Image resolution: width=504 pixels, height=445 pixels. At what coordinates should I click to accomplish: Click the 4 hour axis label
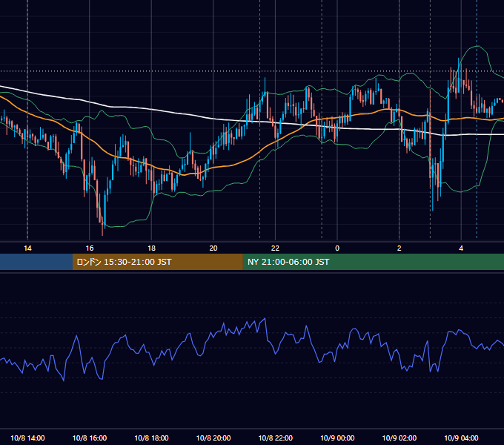tap(461, 248)
